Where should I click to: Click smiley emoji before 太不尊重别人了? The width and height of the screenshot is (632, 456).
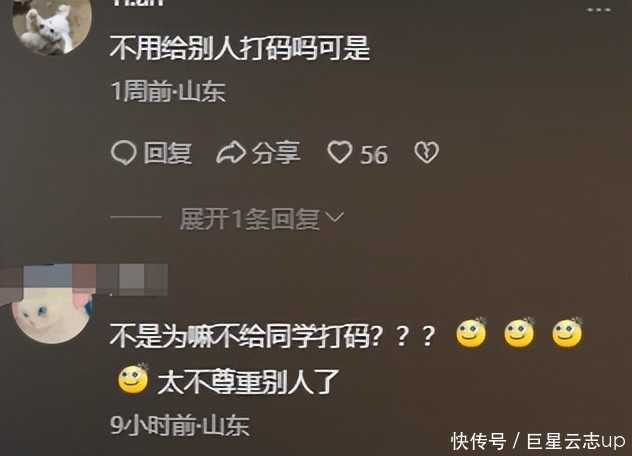pyautogui.click(x=133, y=379)
